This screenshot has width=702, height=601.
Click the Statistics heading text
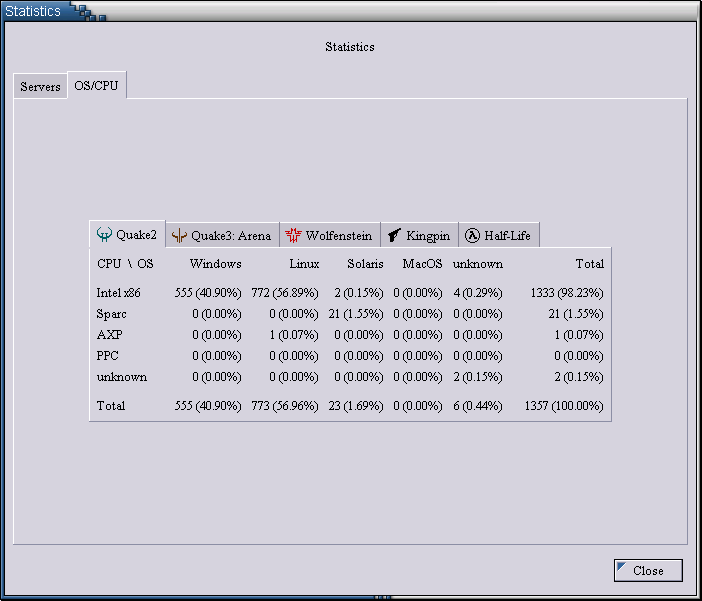[350, 47]
